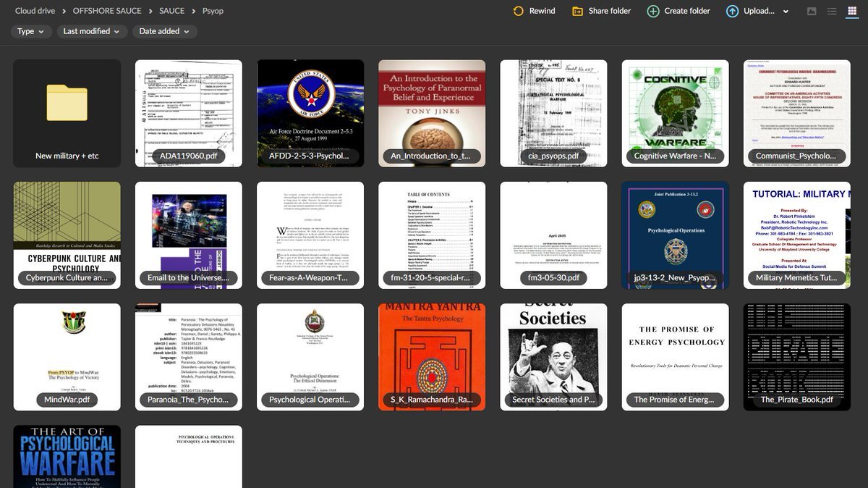Viewport: 868px width, 488px height.
Task: Select the fm3-05-30.pdf thumbnail
Action: tap(553, 235)
